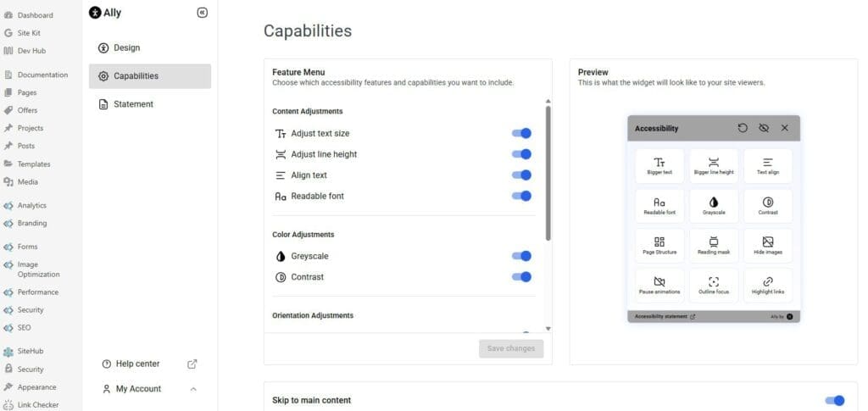868x411 pixels.
Task: Toggle Contrast switch
Action: [x=521, y=277]
